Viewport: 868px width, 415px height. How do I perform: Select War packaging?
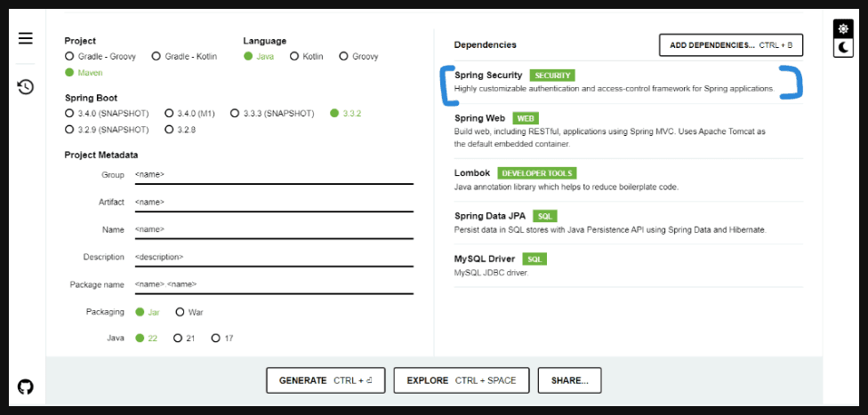(189, 312)
